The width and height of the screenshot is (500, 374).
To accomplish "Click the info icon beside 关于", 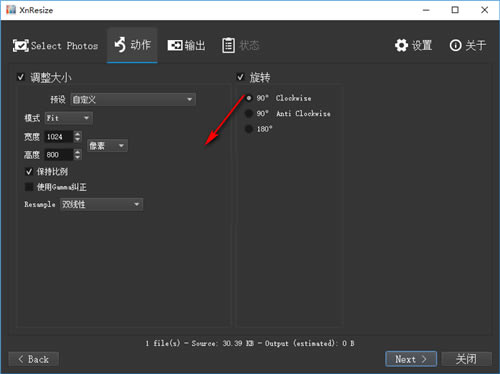I will (x=455, y=45).
